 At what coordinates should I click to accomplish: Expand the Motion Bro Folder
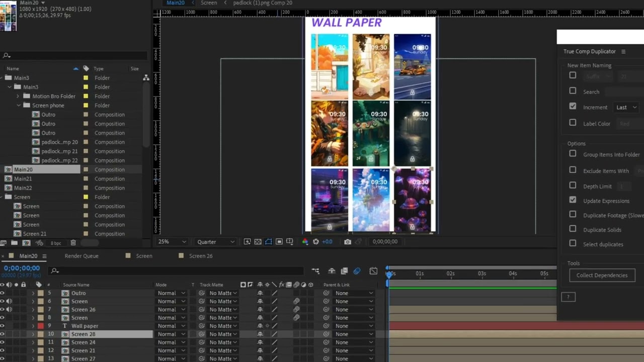(18, 96)
